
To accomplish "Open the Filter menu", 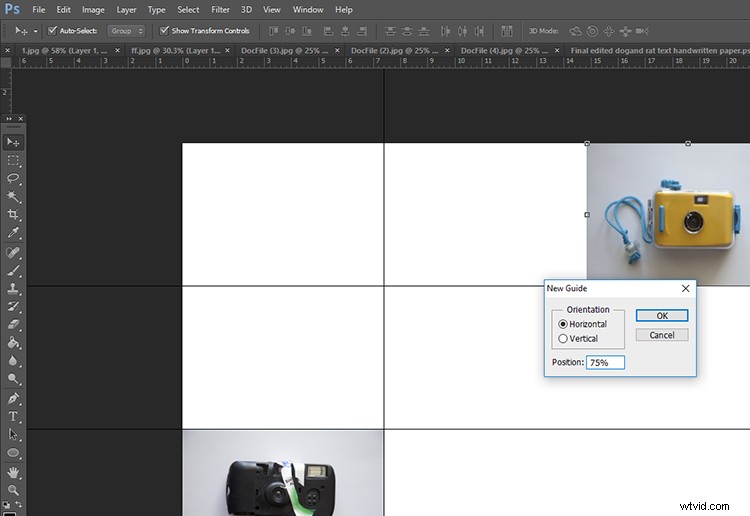I will tap(220, 10).
